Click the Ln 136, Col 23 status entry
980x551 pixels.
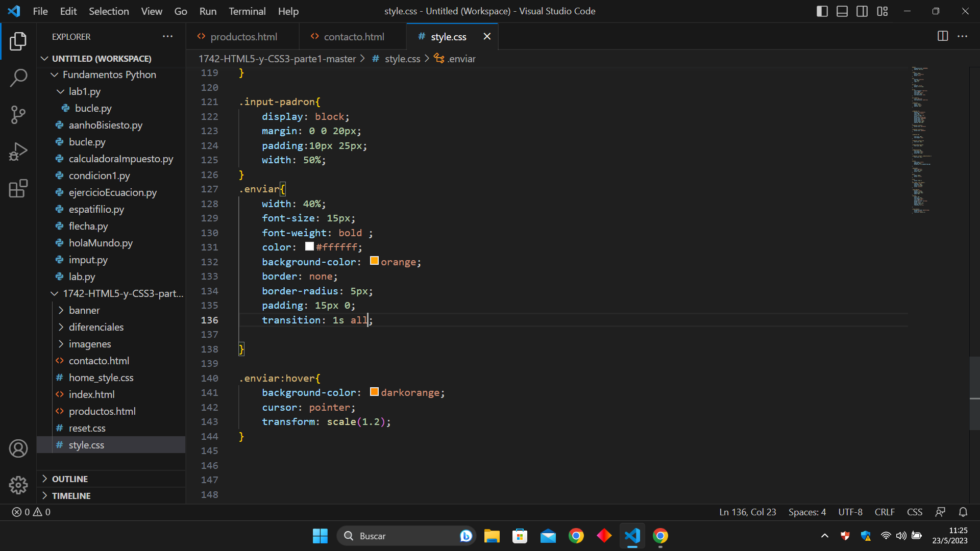click(x=748, y=512)
